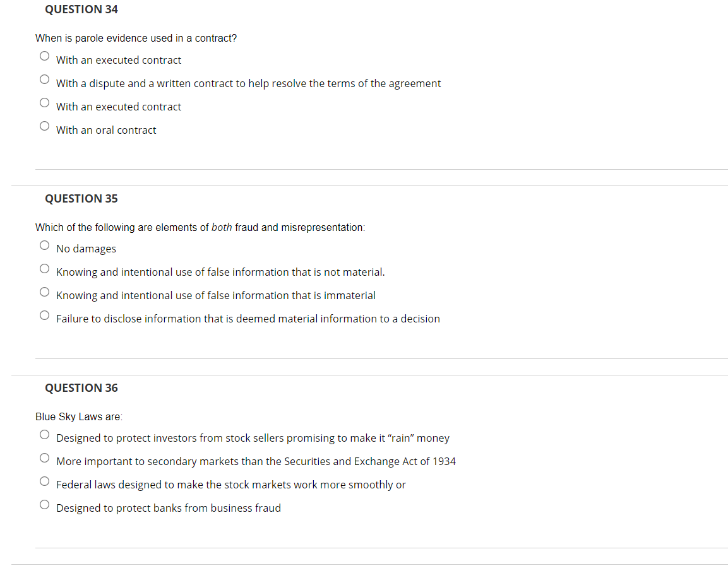The height and width of the screenshot is (566, 728).
Task: Select "With an executed contract" first option
Action: point(44,56)
